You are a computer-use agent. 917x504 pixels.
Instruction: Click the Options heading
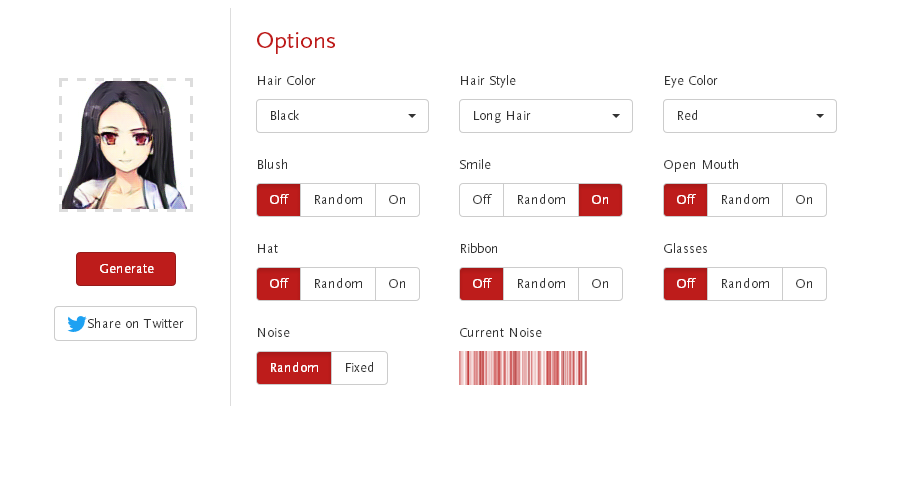click(x=296, y=41)
